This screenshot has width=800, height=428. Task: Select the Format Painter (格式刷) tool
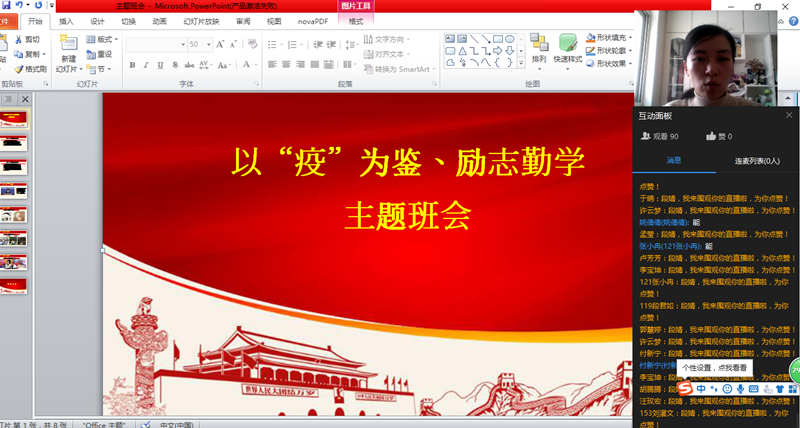pyautogui.click(x=30, y=69)
